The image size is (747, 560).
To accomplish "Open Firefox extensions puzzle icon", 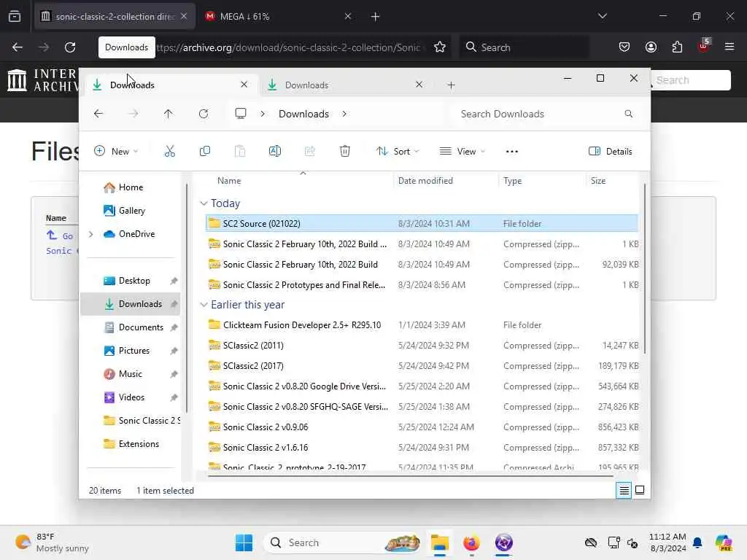I will [677, 47].
